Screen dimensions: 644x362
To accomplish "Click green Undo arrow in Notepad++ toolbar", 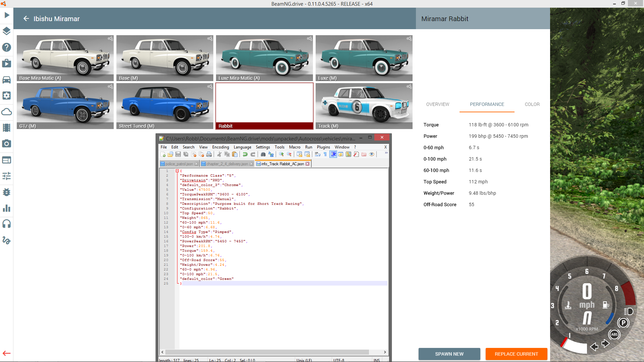I will (x=245, y=154).
